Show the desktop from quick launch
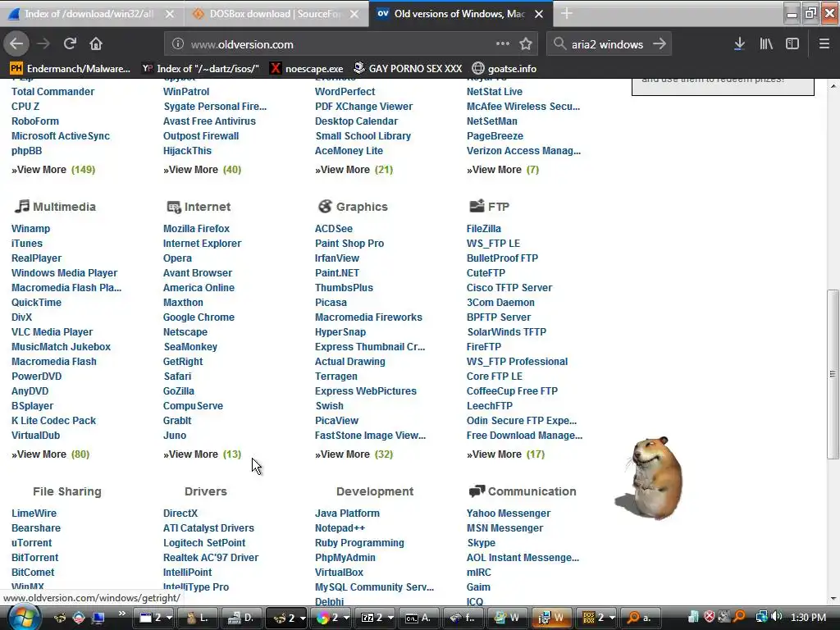The image size is (840, 630). 98,618
